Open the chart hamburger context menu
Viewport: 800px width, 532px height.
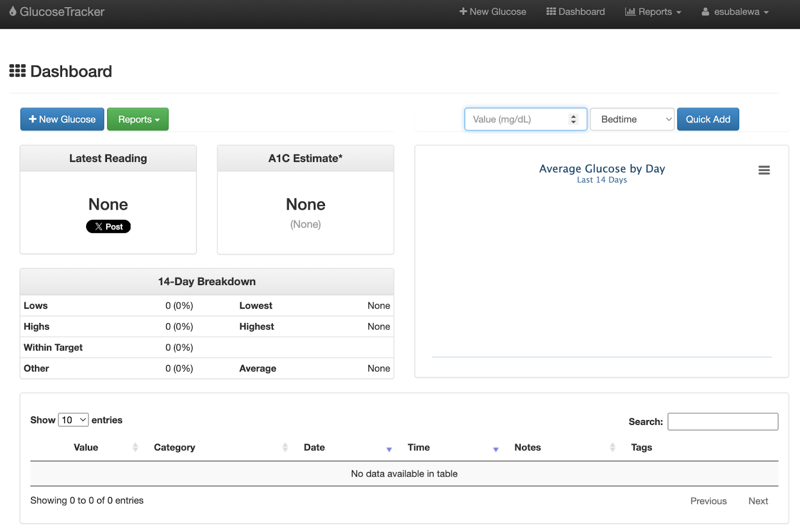click(763, 170)
